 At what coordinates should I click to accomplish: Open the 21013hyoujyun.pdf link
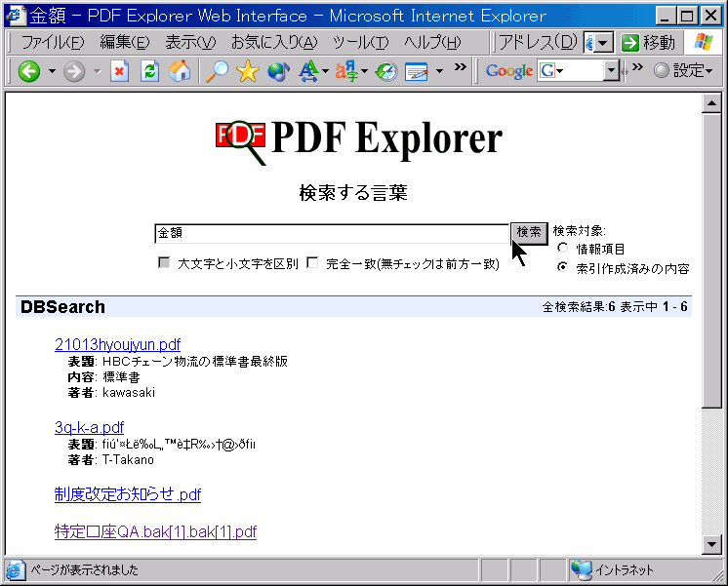[117, 344]
